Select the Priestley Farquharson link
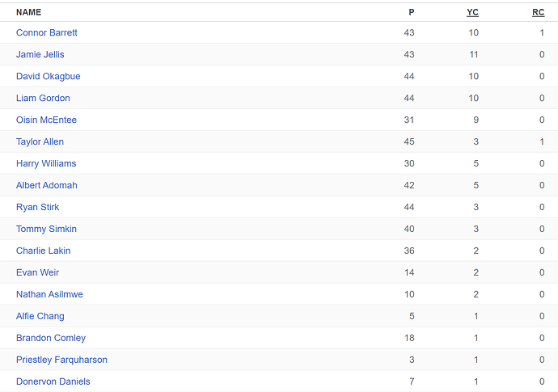This screenshot has width=558, height=392. click(61, 360)
